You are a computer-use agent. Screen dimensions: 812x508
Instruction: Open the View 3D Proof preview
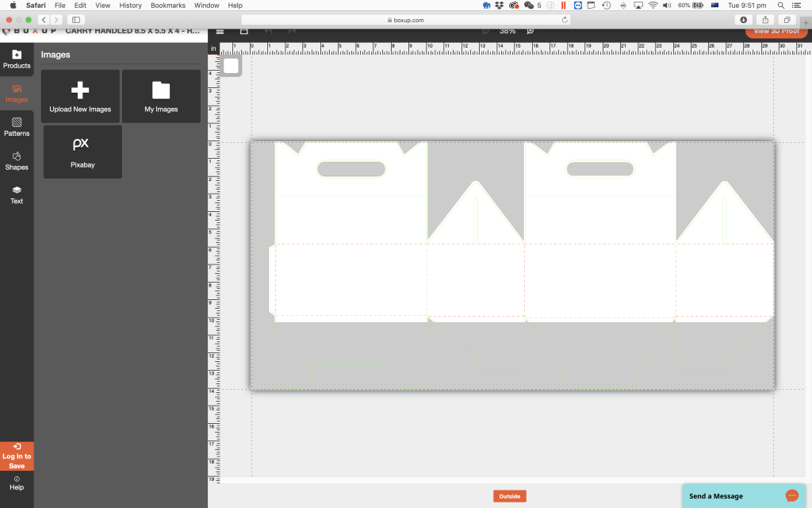(x=776, y=31)
